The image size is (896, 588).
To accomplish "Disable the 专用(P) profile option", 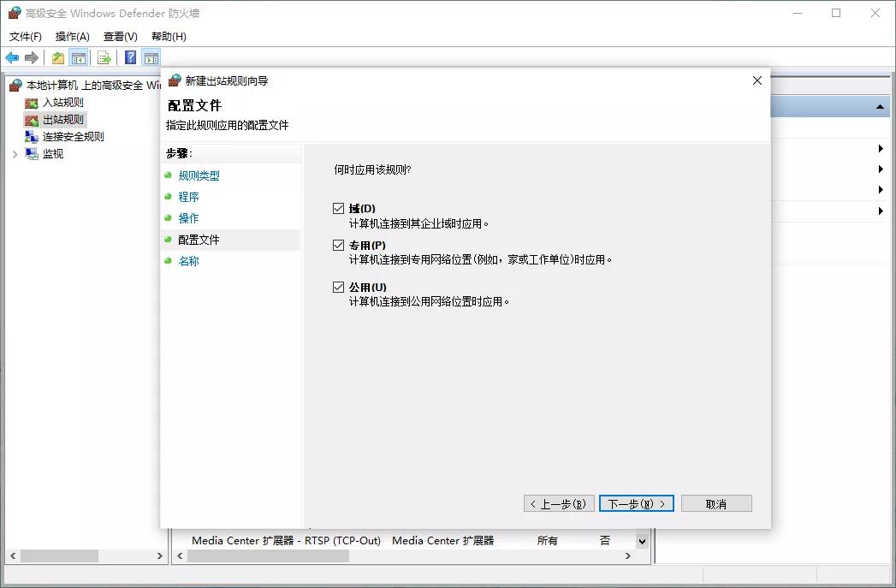I will tap(338, 245).
